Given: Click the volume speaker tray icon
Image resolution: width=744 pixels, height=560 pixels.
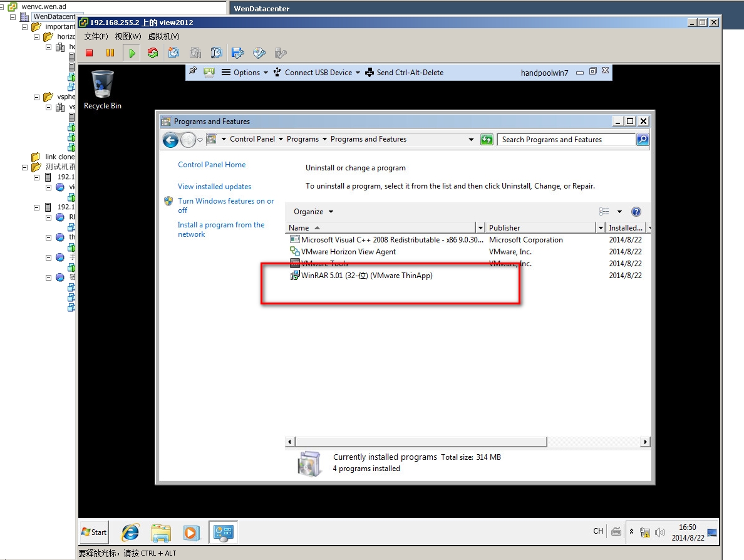Looking at the screenshot, I should click(659, 532).
